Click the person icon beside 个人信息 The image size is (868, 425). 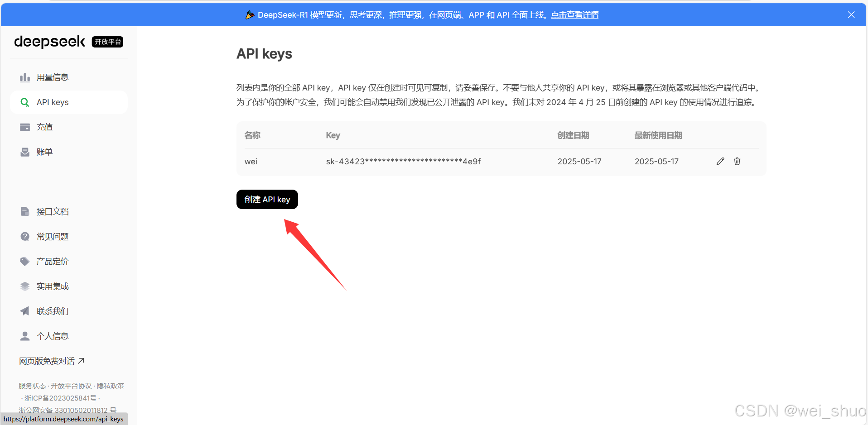[25, 336]
